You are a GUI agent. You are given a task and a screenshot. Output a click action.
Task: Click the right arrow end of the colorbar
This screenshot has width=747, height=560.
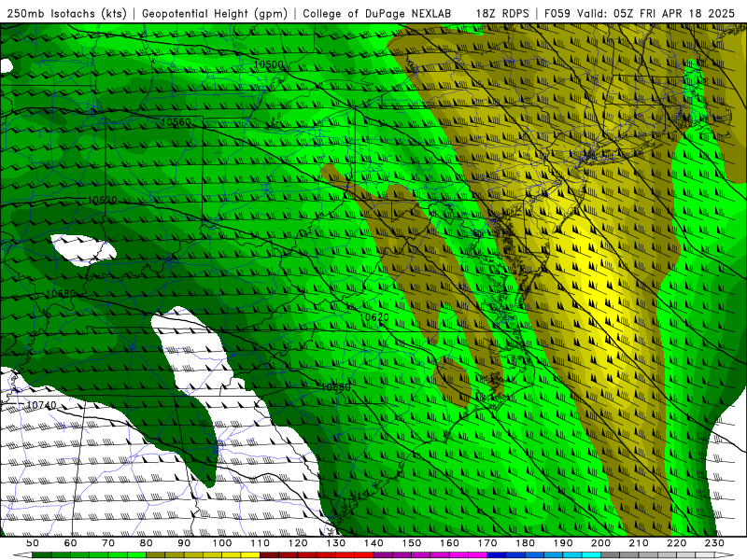(x=725, y=555)
